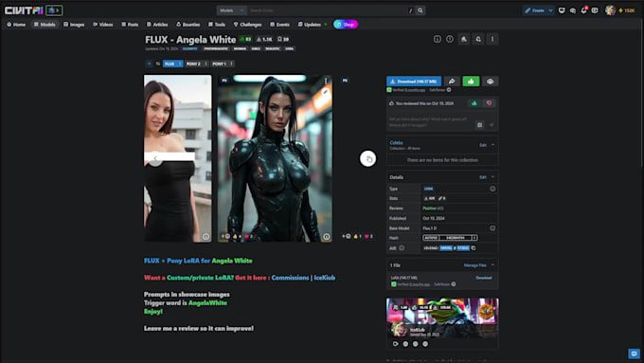
Task: Click the downloads count 1.1K
Action: click(264, 40)
